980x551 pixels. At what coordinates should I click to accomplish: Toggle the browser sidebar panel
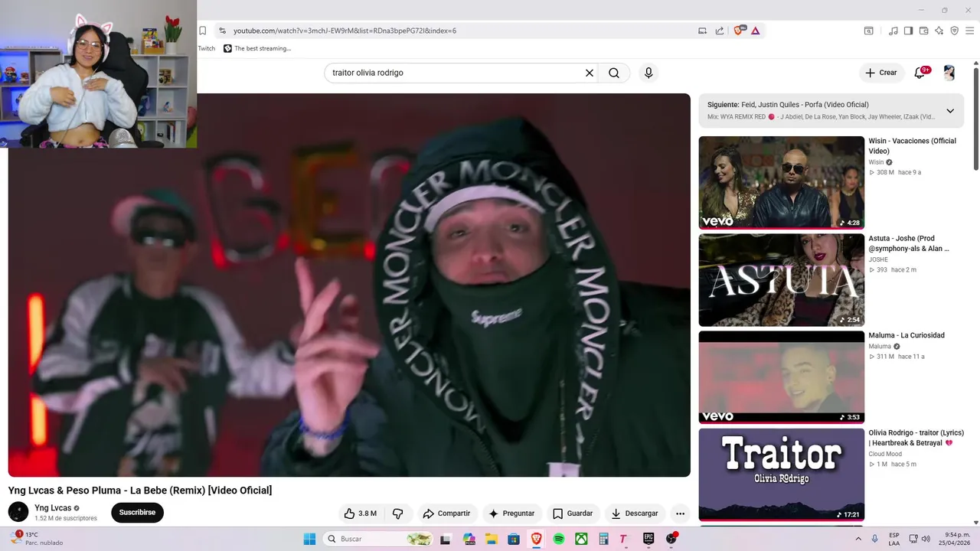coord(908,31)
